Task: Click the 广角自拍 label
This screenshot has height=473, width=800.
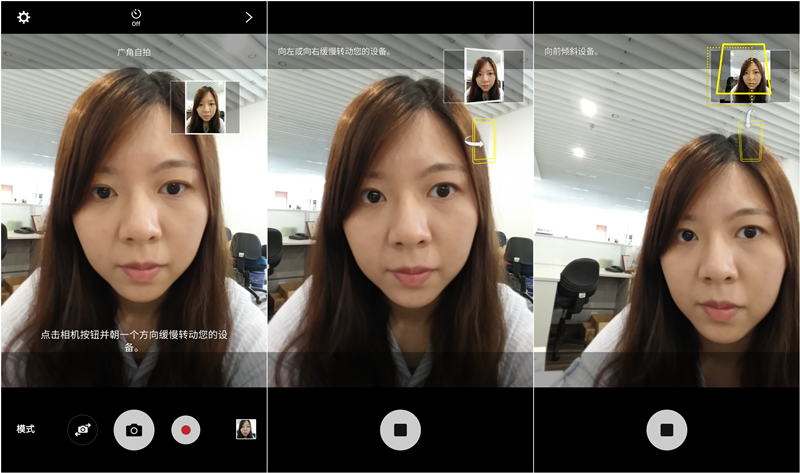Action: coord(134,52)
